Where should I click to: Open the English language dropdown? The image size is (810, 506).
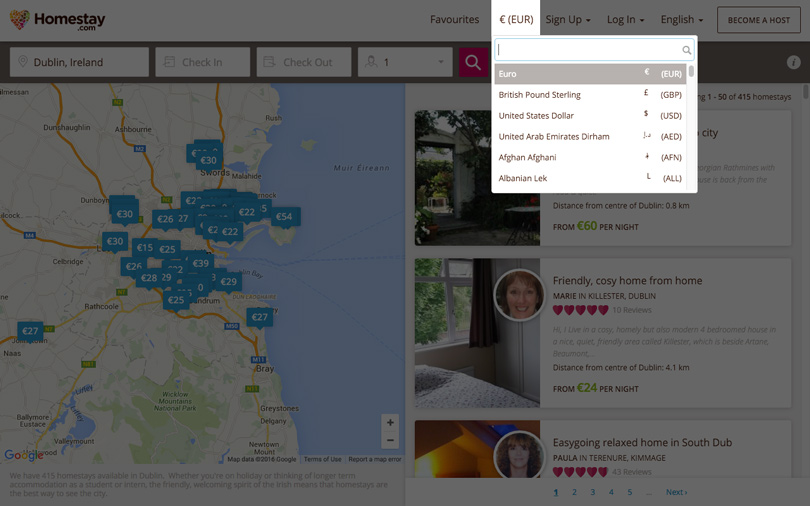[x=681, y=20]
